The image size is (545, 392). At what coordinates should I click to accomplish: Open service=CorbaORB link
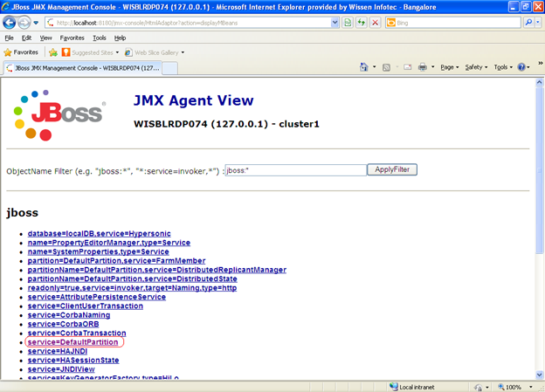[x=63, y=324]
